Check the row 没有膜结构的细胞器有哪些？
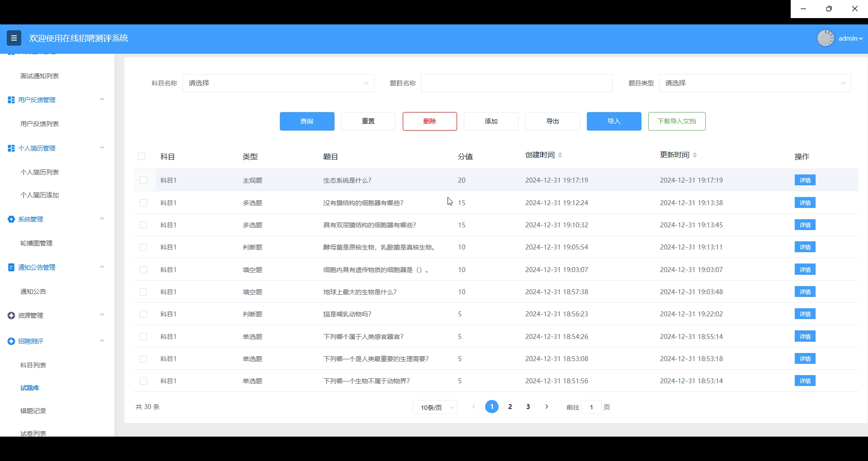Image resolution: width=868 pixels, height=461 pixels. pos(143,203)
